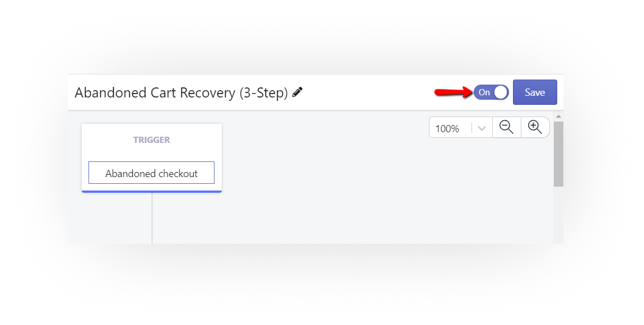The width and height of the screenshot is (644, 325).
Task: Click the connector line beneath the trigger card
Action: pyautogui.click(x=152, y=218)
